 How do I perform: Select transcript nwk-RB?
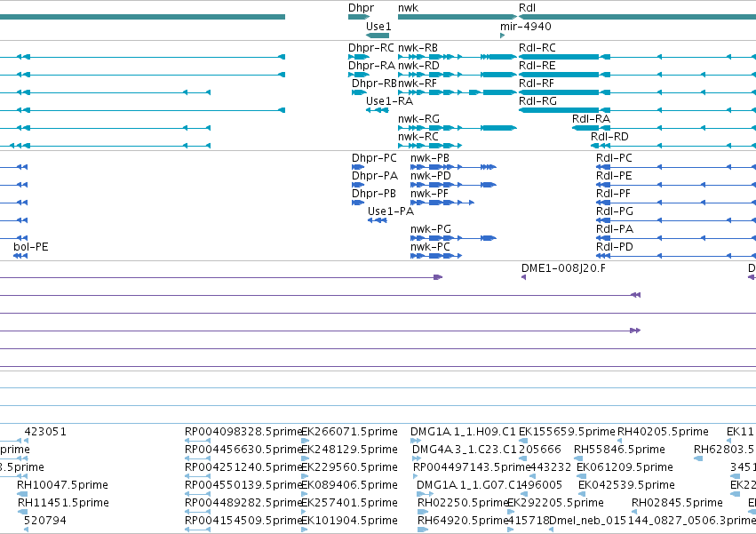click(x=418, y=48)
